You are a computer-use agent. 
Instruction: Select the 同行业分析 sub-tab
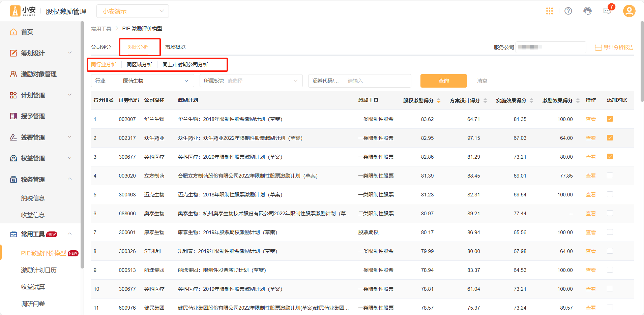(104, 65)
